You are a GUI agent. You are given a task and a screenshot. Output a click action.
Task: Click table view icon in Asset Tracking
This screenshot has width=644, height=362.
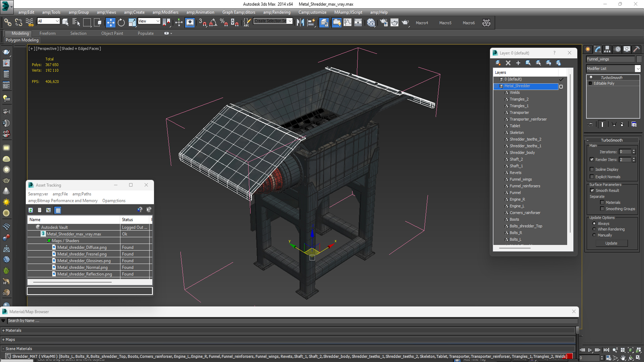[58, 210]
